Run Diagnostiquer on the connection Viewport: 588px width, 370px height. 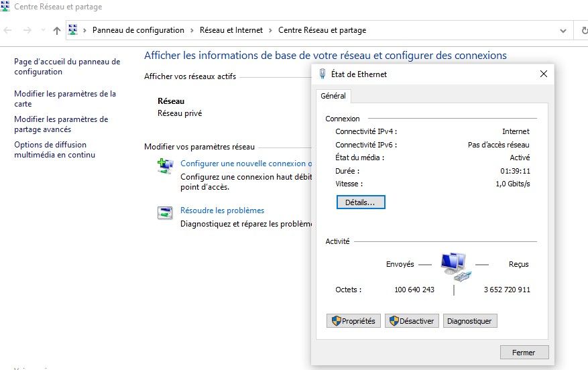click(470, 321)
